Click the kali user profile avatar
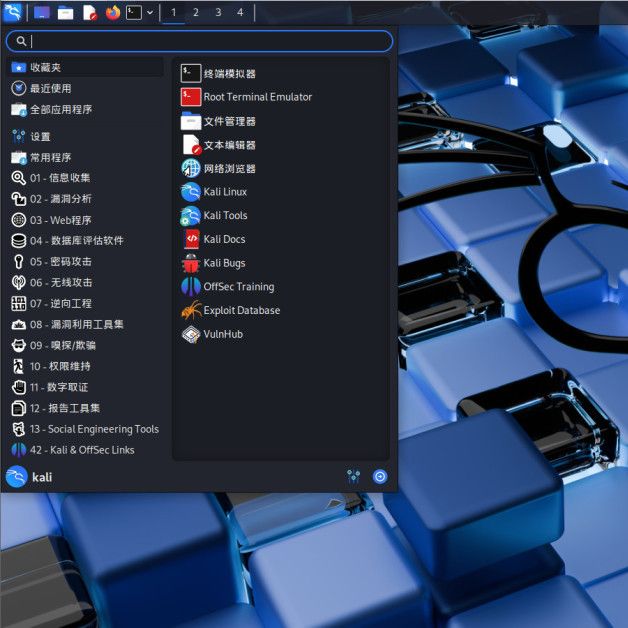628x628 pixels. tap(17, 477)
